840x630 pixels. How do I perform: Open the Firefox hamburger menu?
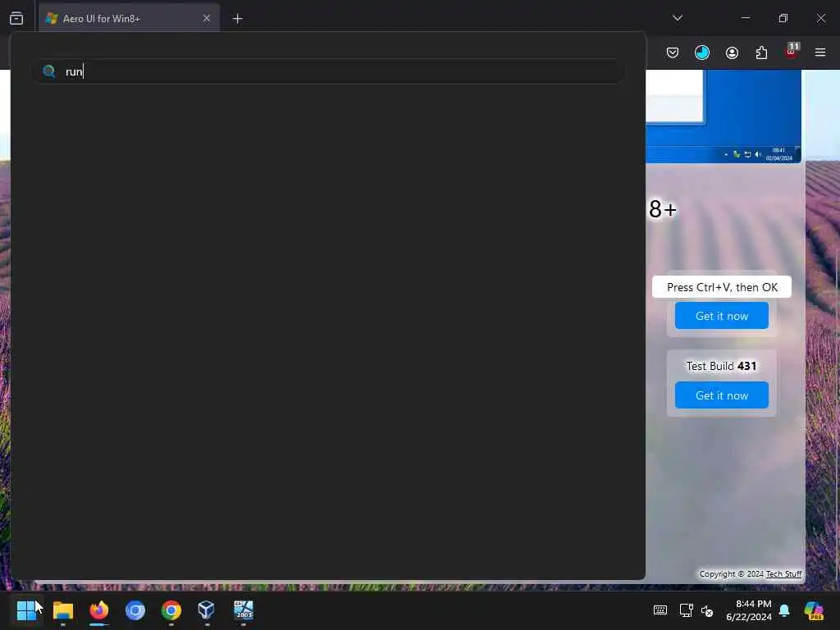point(820,52)
